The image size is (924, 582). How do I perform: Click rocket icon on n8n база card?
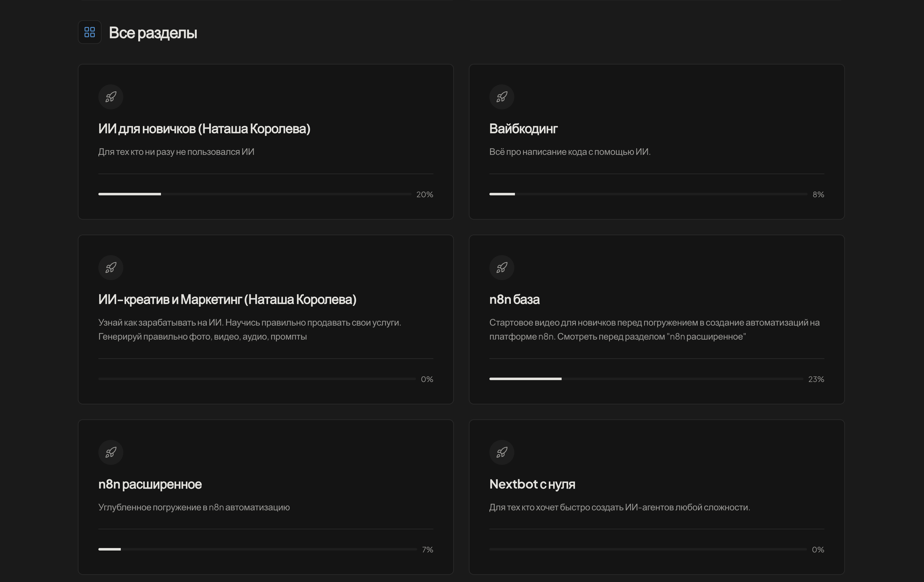coord(502,268)
